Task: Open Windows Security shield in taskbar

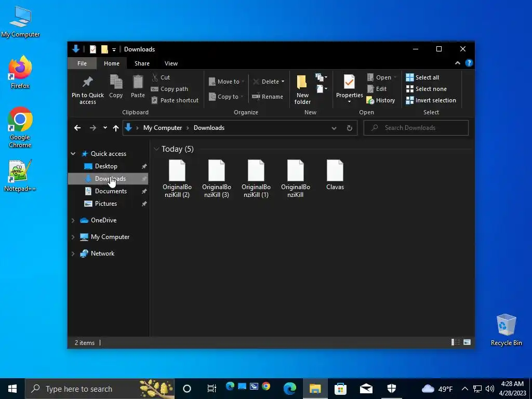Action: click(392, 389)
